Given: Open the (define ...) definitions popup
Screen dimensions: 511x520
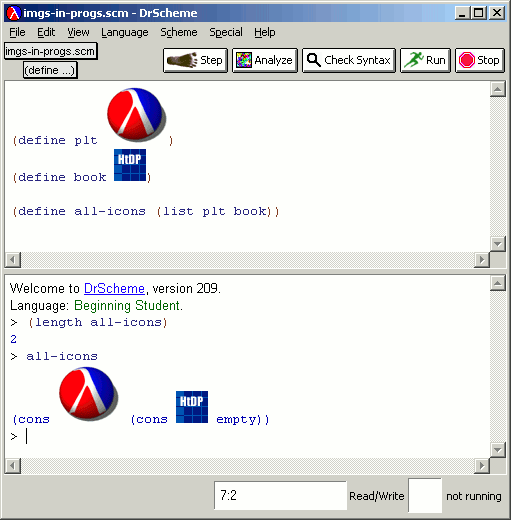Looking at the screenshot, I should click(x=50, y=70).
